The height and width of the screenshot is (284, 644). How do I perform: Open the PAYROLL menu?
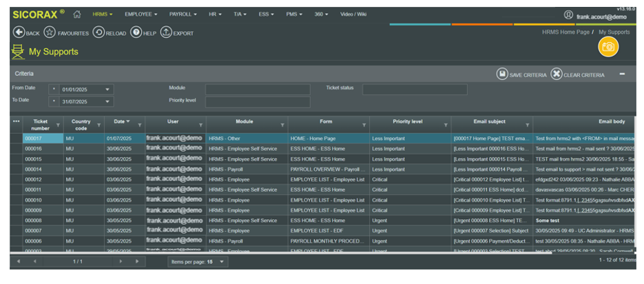pos(183,14)
